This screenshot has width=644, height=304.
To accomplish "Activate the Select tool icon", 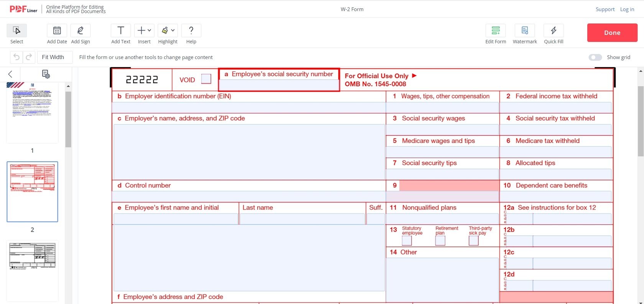I will click(x=16, y=30).
